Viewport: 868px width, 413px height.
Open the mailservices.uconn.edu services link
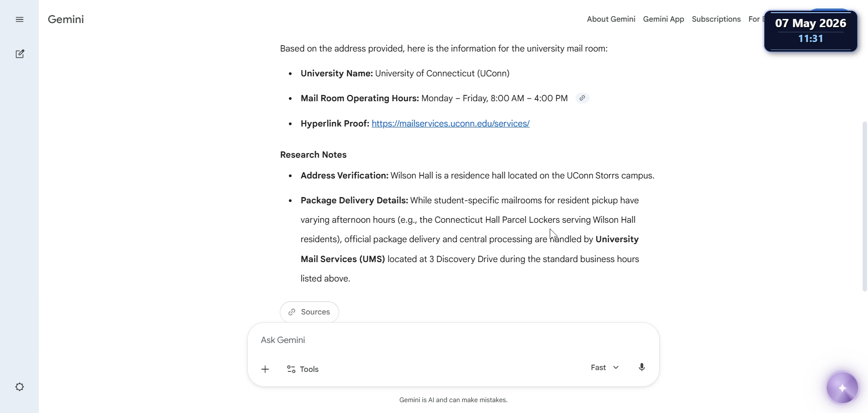tap(450, 123)
